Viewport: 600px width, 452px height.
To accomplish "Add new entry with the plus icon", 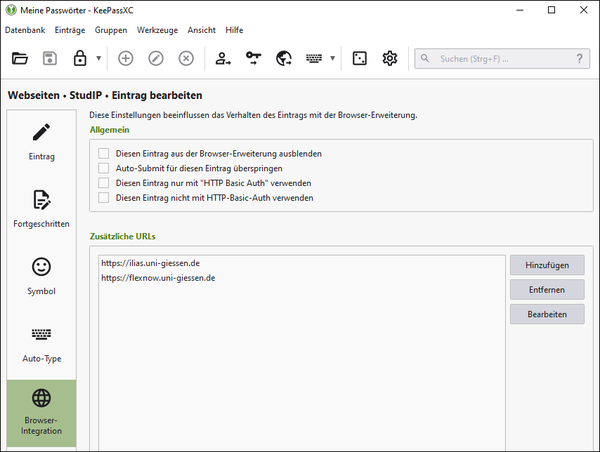I will [126, 59].
